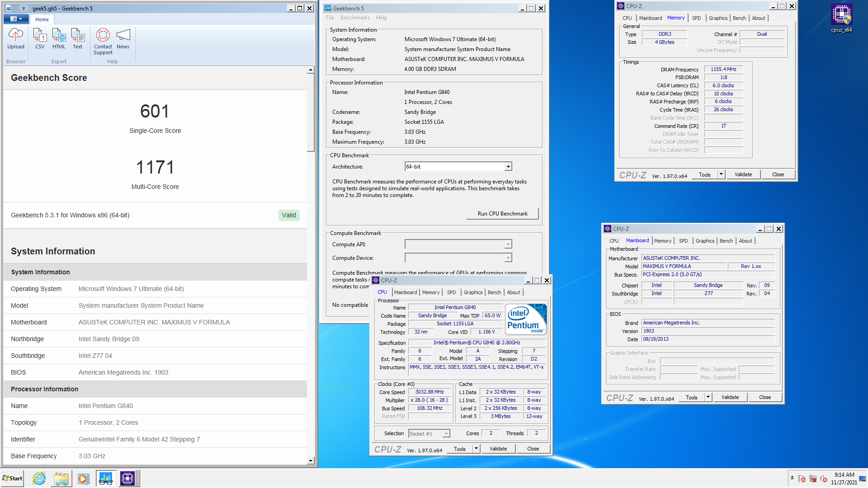Click the Core Speed value 3032.88 MHz
Image resolution: width=868 pixels, height=488 pixels.
click(x=429, y=392)
